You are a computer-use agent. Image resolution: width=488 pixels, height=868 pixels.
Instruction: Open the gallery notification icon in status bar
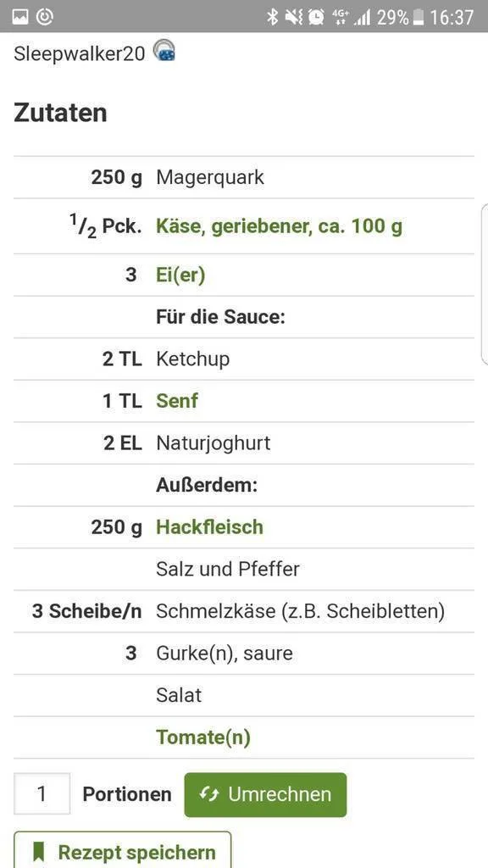(20, 17)
